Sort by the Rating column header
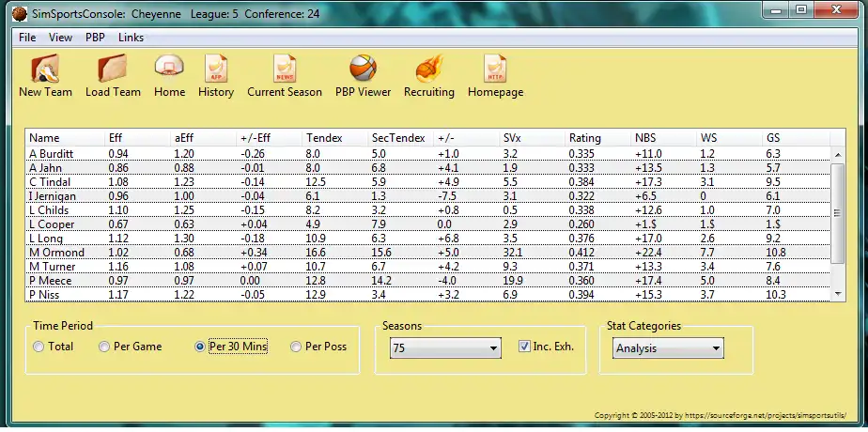 pyautogui.click(x=598, y=138)
